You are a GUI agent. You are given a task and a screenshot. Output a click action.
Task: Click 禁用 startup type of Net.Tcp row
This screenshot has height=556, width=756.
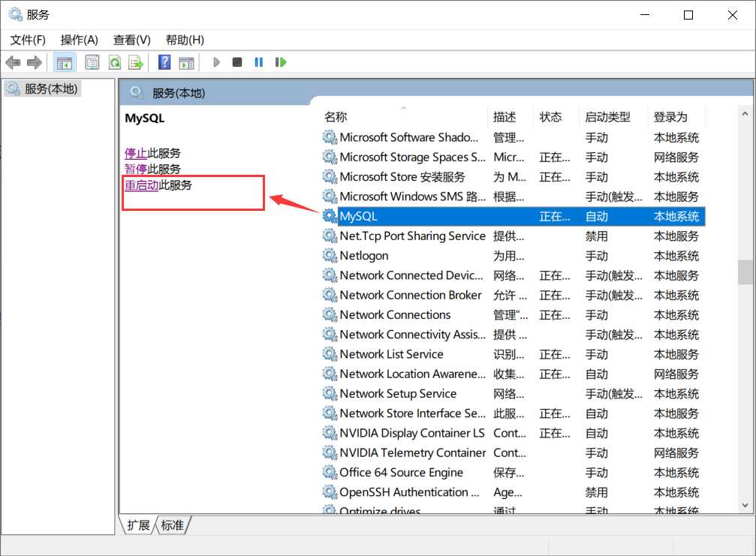click(x=596, y=236)
